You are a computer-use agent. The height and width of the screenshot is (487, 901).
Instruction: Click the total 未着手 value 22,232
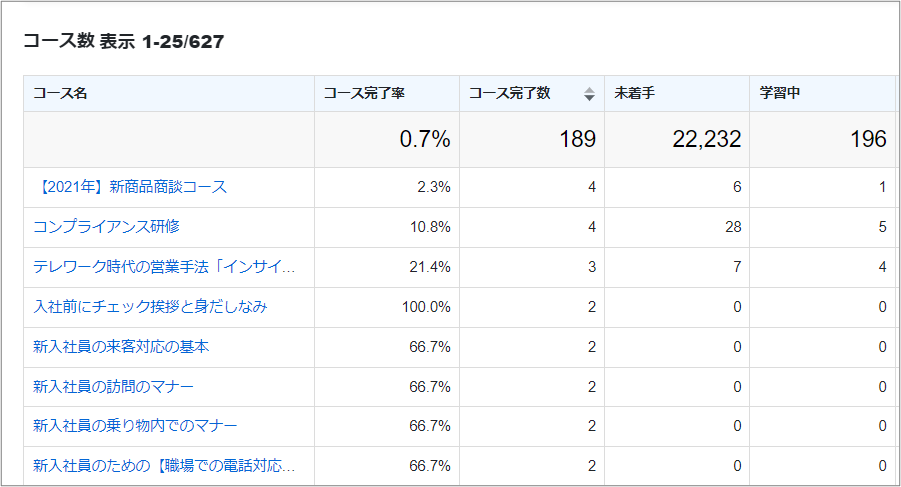(707, 139)
